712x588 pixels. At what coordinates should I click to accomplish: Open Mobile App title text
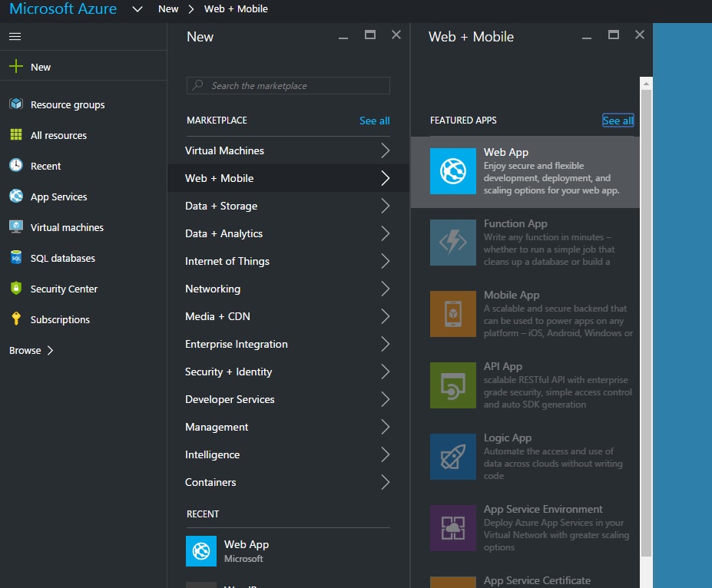pyautogui.click(x=512, y=295)
